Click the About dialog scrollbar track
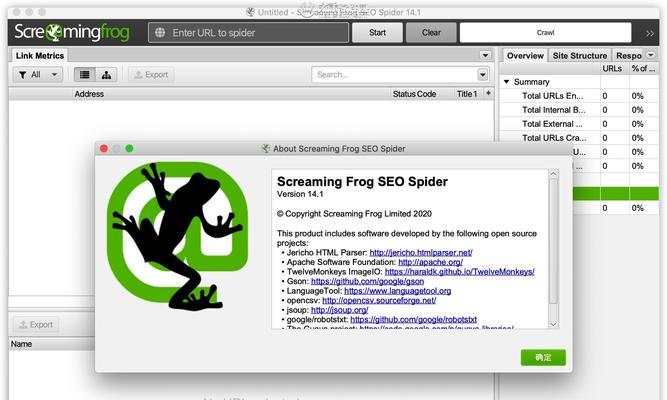The height and width of the screenshot is (400, 667). 553,249
